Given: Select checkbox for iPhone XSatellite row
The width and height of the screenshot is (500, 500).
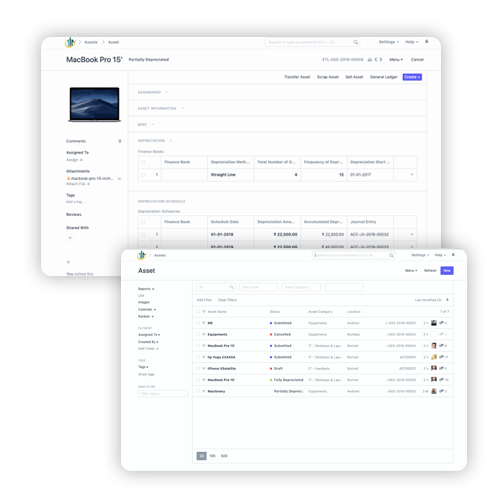Looking at the screenshot, I should point(198,368).
